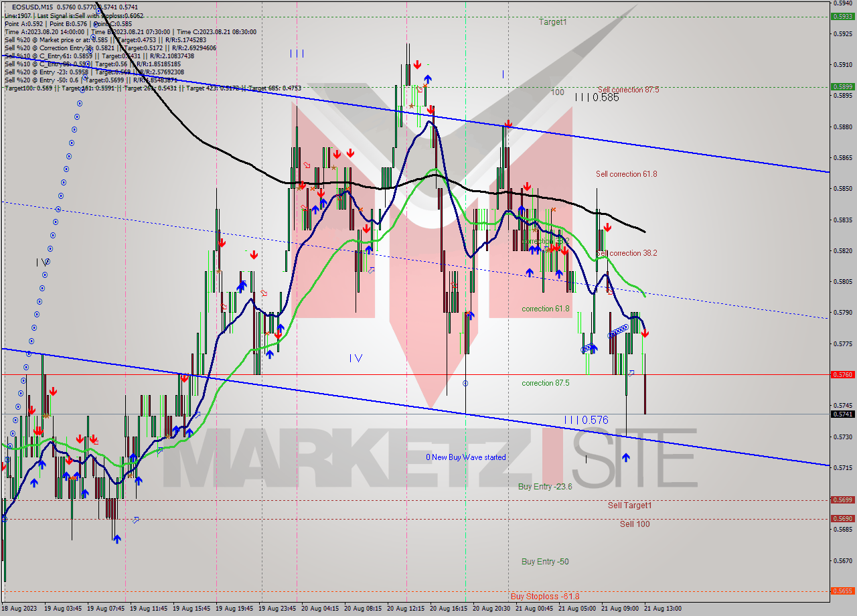Image resolution: width=857 pixels, height=616 pixels.
Task: Click the 'Sell %20 @ Entry -50' line
Action: (90, 80)
